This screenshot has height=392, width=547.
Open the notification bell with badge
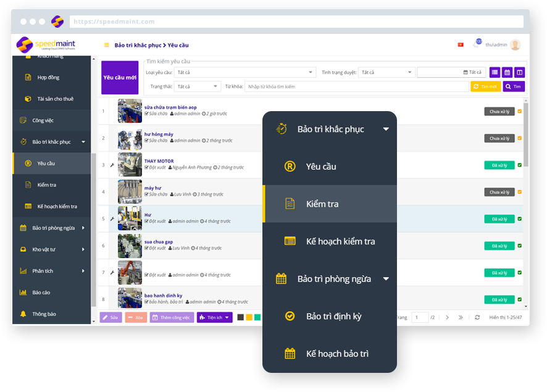[x=477, y=44]
